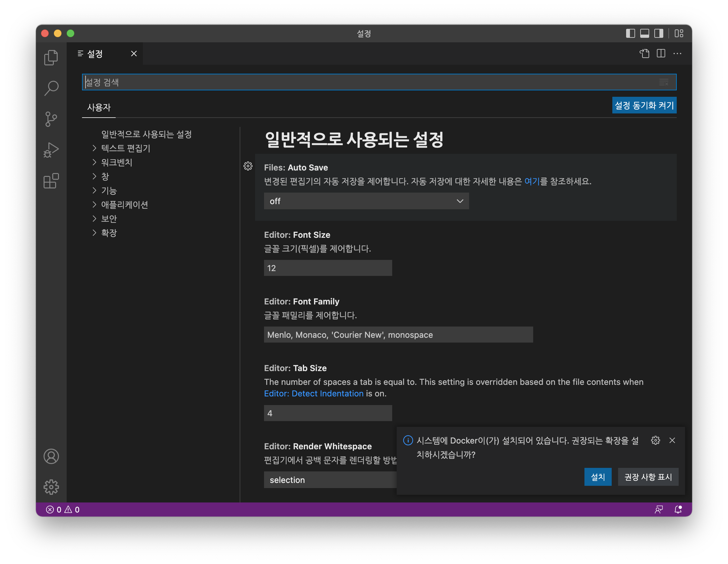Image resolution: width=728 pixels, height=564 pixels.
Task: Toggle the primary side bar layout icon
Action: 630,33
